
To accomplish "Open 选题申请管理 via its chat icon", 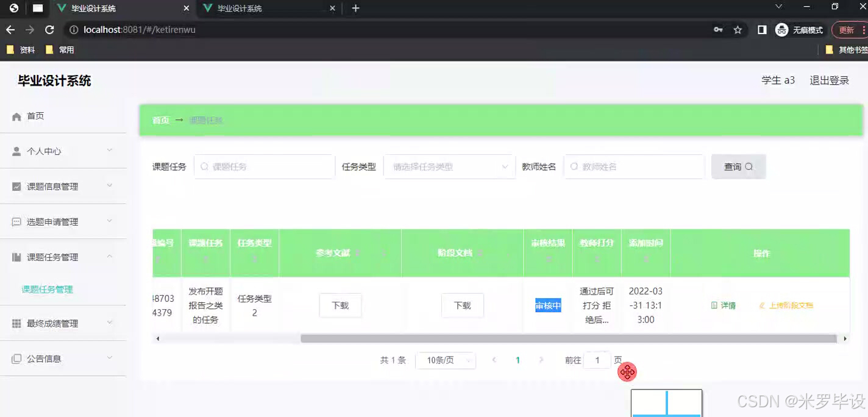I will click(x=16, y=221).
